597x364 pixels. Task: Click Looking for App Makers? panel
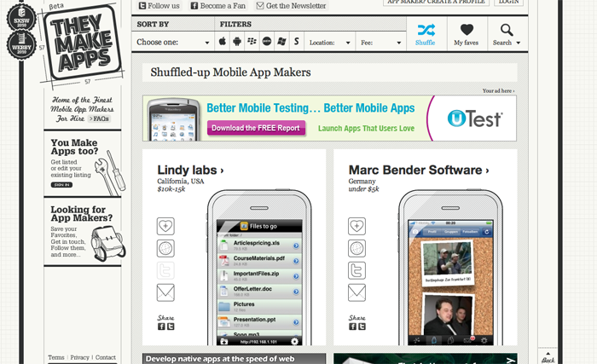point(83,232)
